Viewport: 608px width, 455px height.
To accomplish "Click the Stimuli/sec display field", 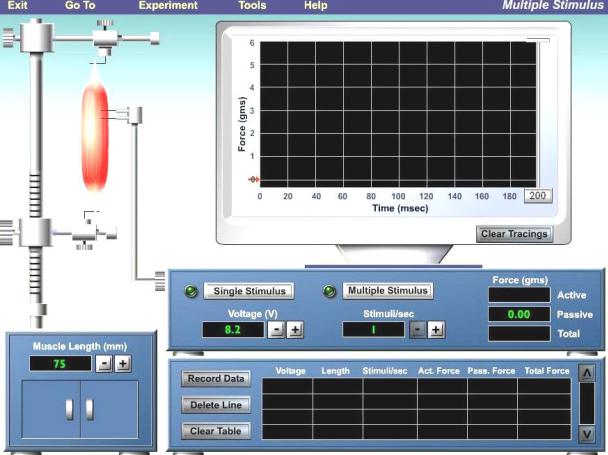I will pyautogui.click(x=373, y=330).
